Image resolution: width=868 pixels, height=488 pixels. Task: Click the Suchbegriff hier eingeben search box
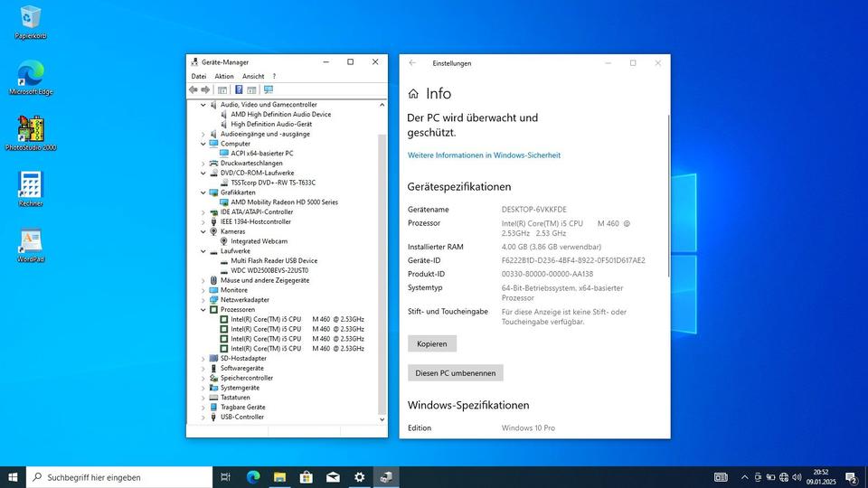(119, 477)
